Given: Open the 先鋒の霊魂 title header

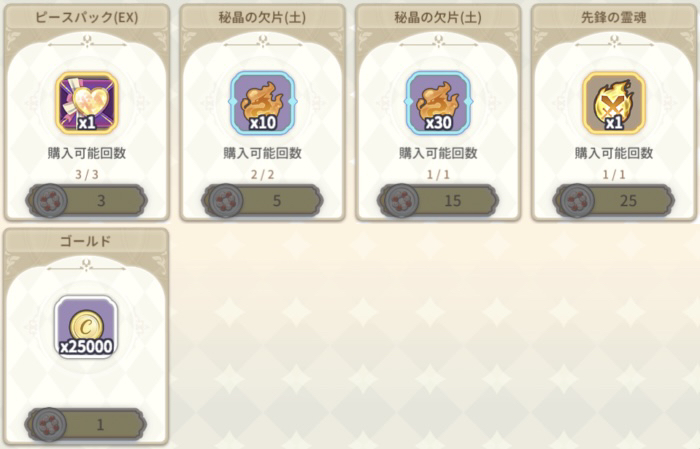Looking at the screenshot, I should (x=614, y=17).
